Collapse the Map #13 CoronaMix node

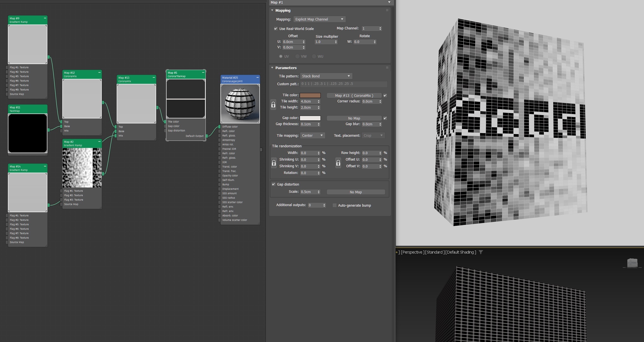coord(154,77)
